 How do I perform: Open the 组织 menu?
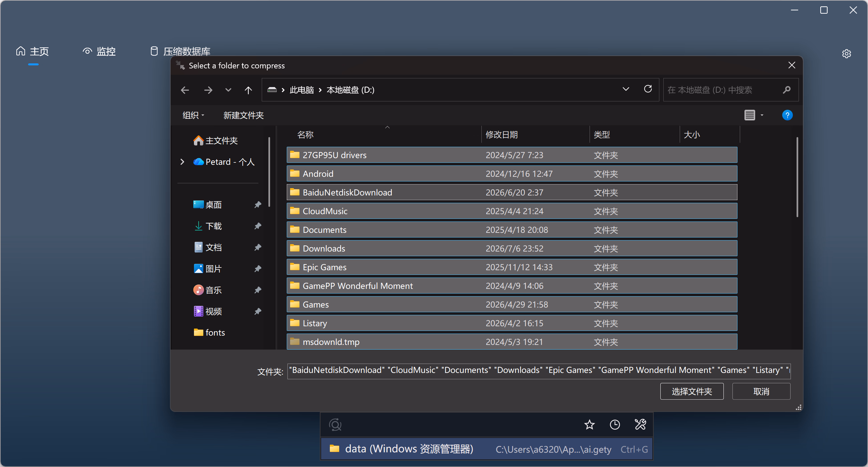pyautogui.click(x=193, y=115)
